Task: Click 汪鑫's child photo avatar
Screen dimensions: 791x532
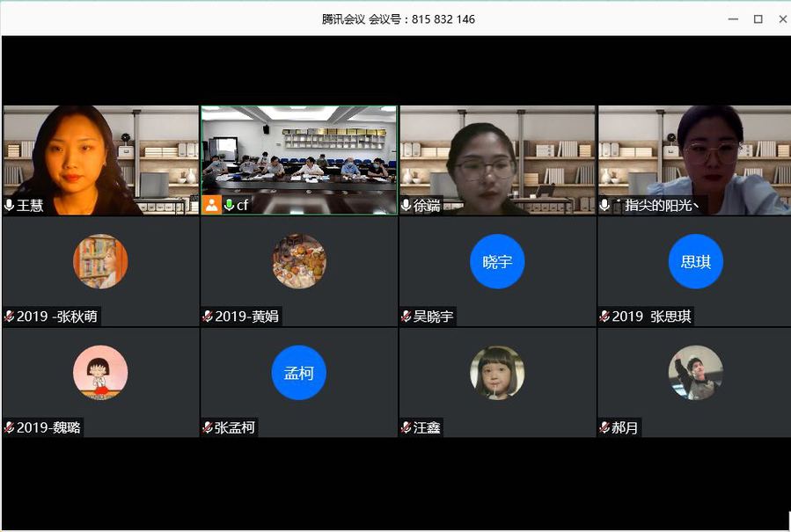Action: [497, 373]
